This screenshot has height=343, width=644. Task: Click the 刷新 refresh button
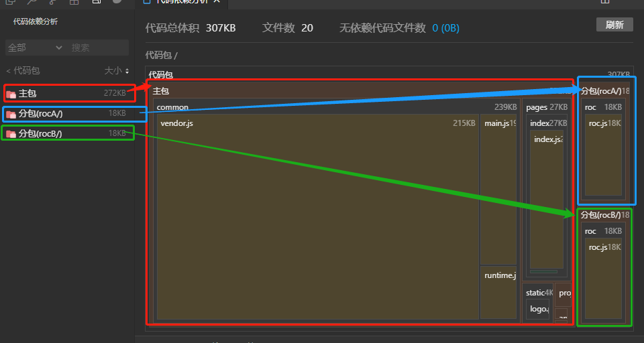614,25
